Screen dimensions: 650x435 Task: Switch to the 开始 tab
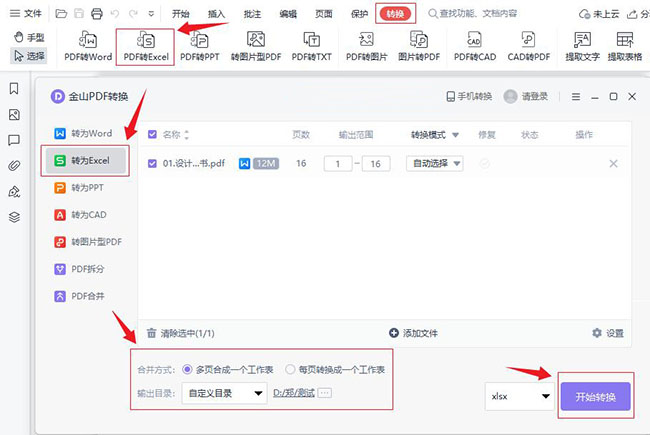pyautogui.click(x=181, y=14)
